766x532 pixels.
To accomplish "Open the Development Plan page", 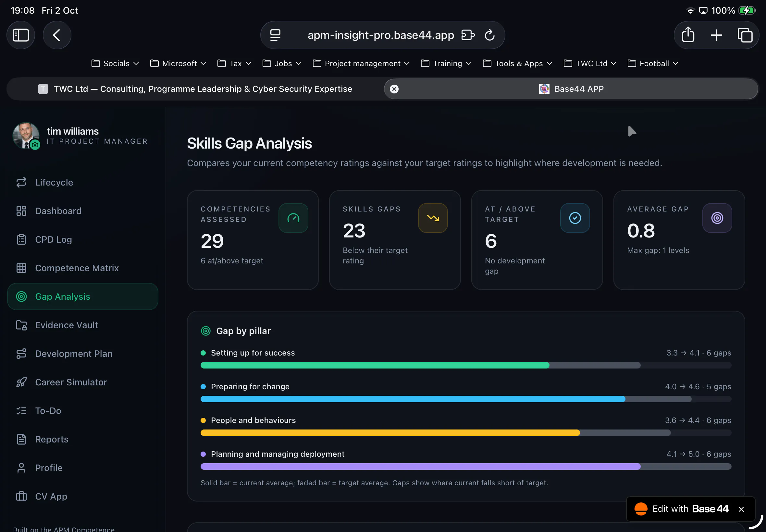I will 82,354.
